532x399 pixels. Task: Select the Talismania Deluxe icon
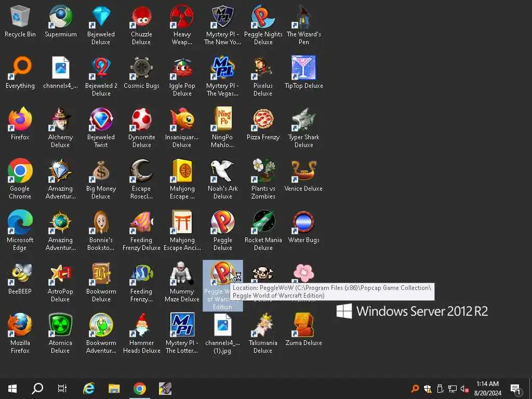[263, 325]
